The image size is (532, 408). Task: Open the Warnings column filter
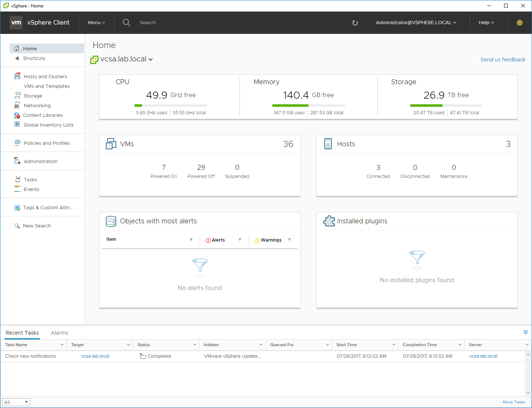click(x=289, y=240)
